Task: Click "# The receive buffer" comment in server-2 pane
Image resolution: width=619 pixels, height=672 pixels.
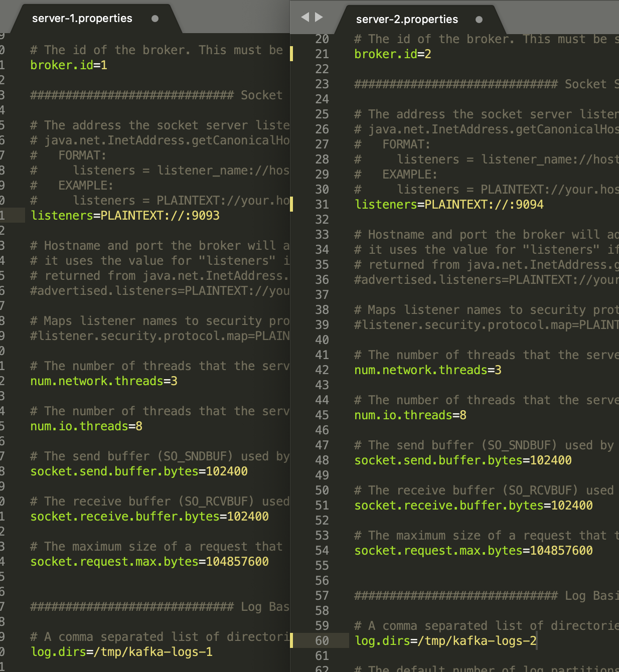Action: (x=484, y=490)
